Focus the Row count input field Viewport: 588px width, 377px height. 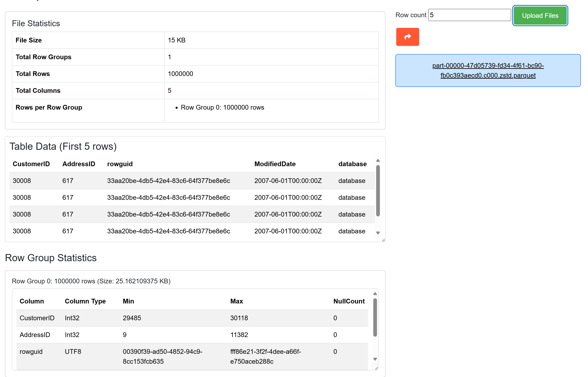tap(469, 15)
